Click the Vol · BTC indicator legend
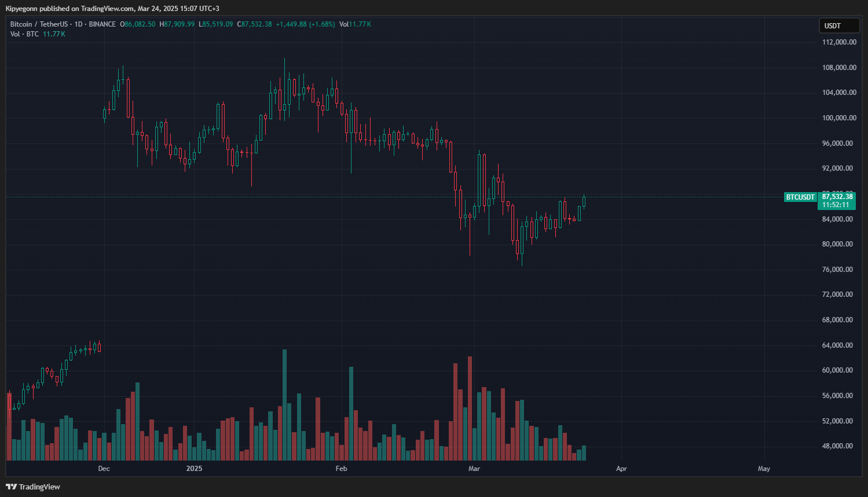Image resolution: width=868 pixels, height=497 pixels. 38,34
